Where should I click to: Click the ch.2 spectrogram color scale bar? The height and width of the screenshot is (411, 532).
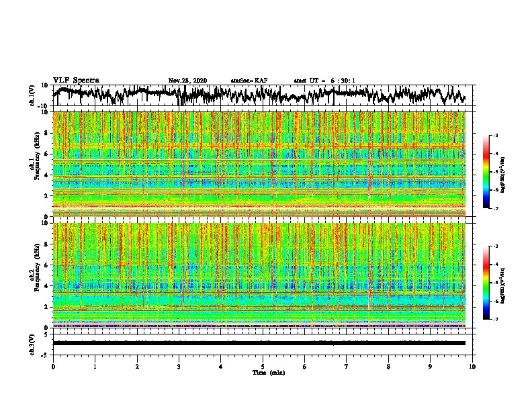pyautogui.click(x=486, y=283)
